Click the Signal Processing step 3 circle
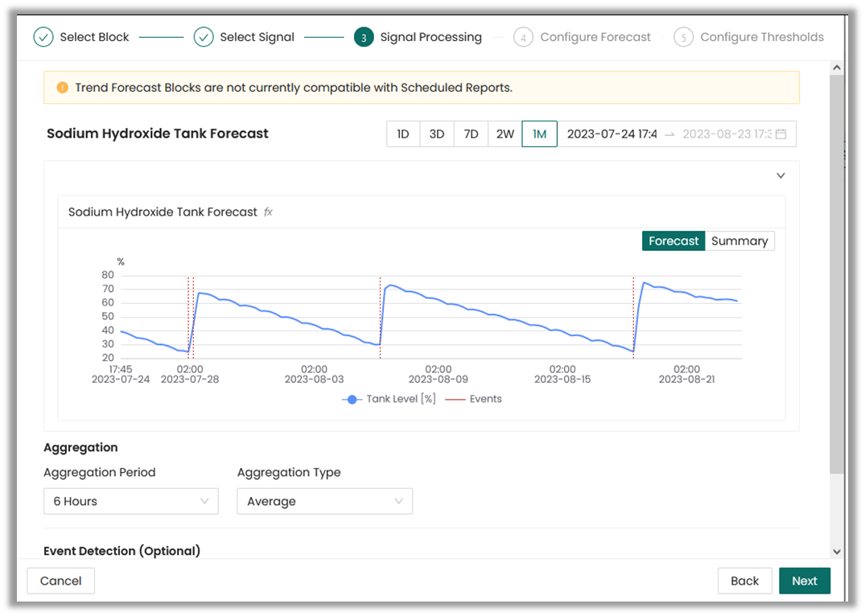 coord(364,37)
